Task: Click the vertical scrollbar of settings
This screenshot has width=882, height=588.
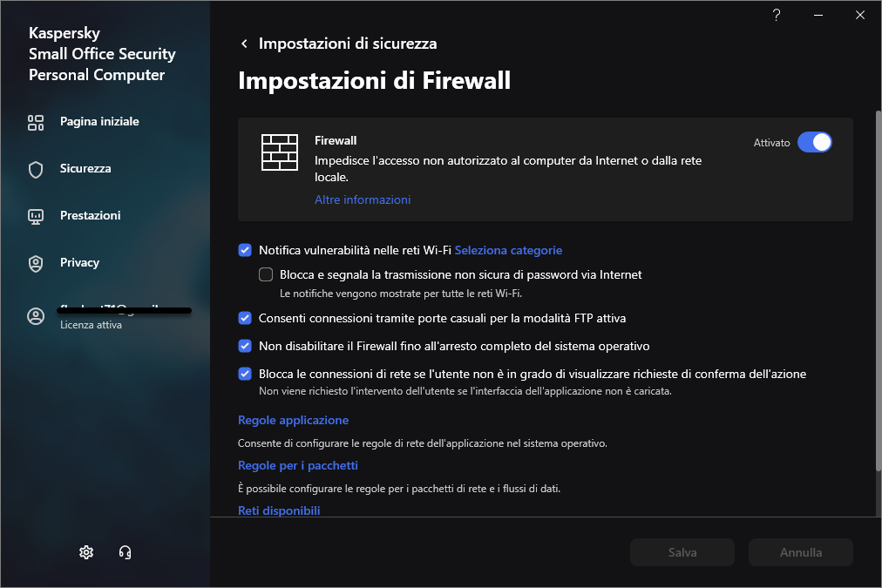Action: (878, 287)
